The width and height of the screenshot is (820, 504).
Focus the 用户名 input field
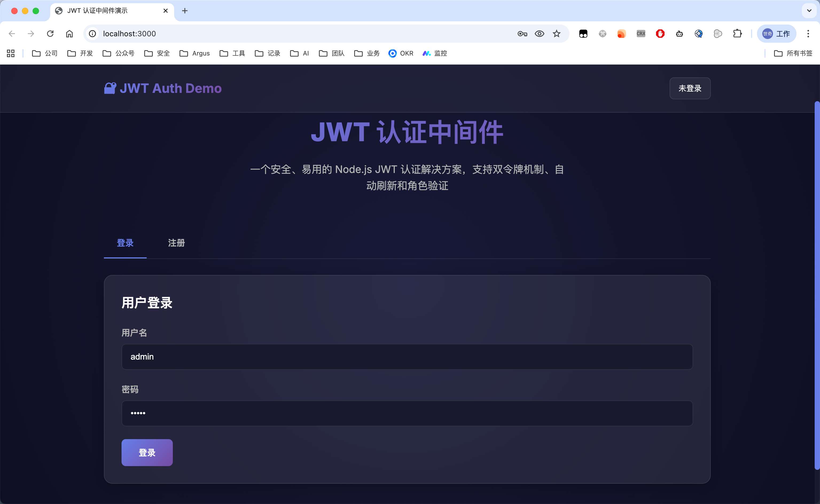(407, 357)
